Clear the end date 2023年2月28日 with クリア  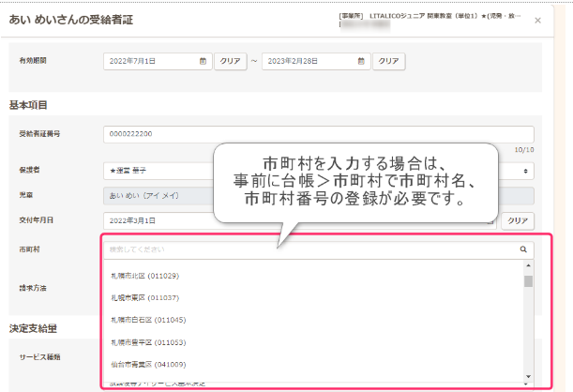389,62
